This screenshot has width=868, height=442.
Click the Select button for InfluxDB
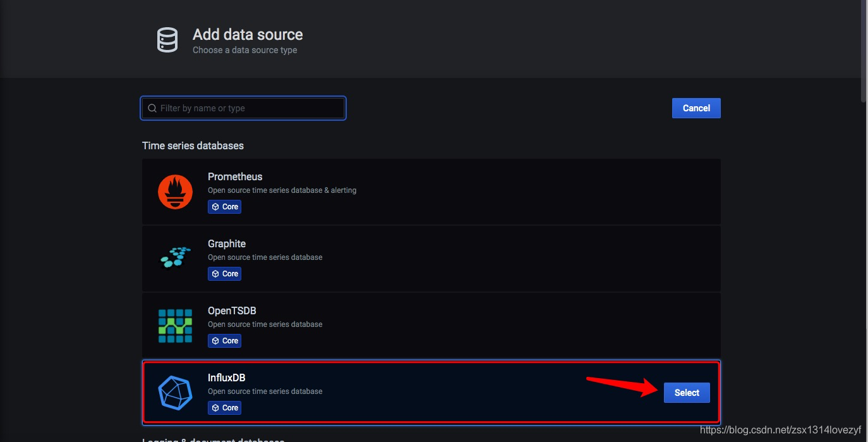(687, 393)
